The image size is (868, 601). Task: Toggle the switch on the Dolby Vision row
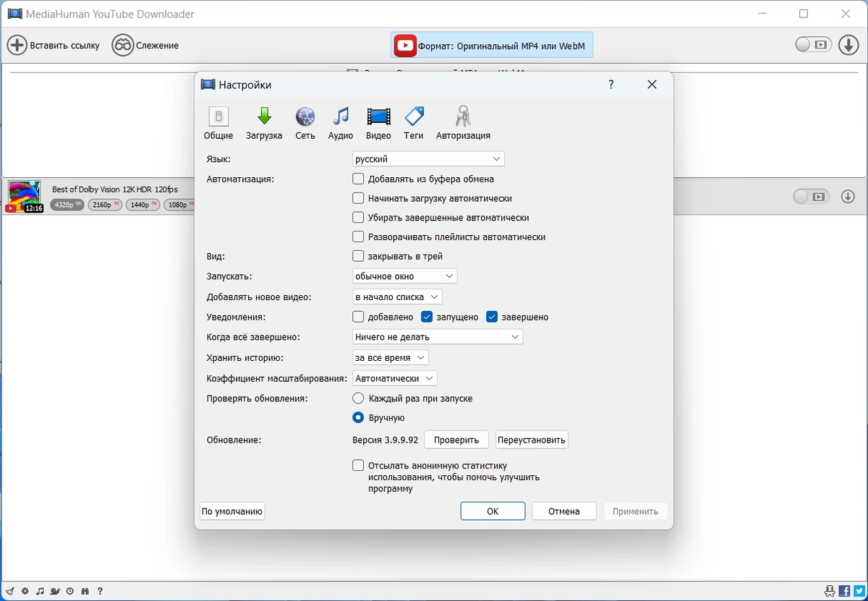point(811,197)
